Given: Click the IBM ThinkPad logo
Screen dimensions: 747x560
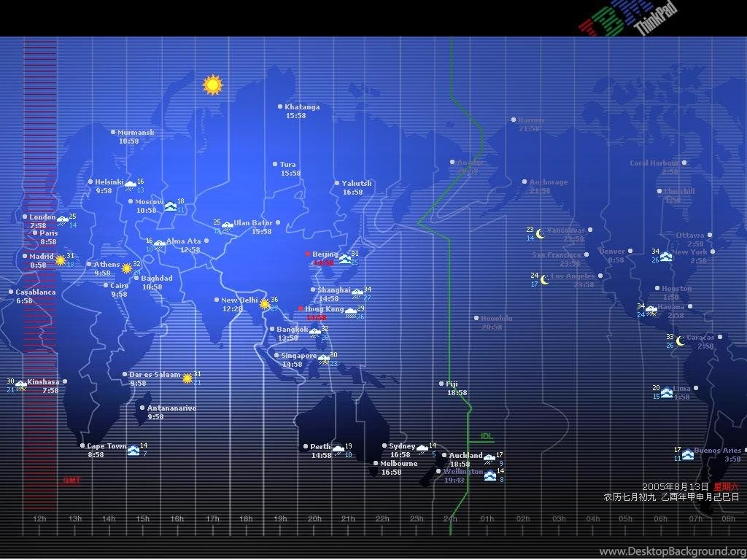Looking at the screenshot, I should 628,18.
